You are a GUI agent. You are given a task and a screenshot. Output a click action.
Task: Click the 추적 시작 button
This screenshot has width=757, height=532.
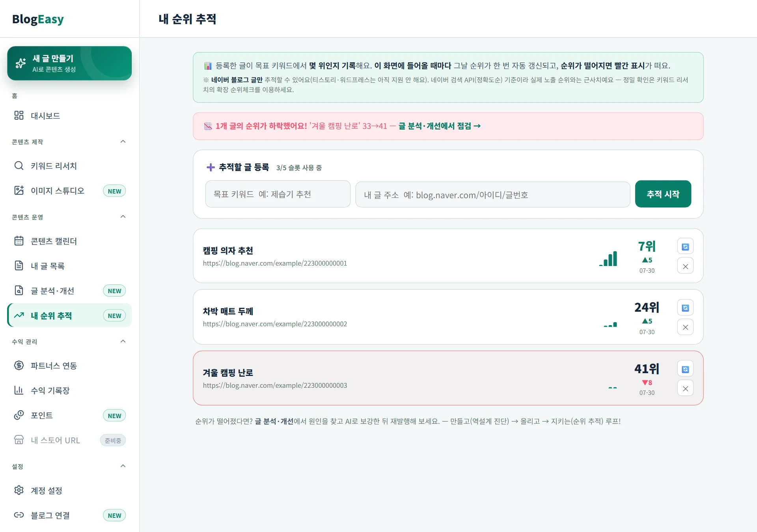[x=663, y=194]
